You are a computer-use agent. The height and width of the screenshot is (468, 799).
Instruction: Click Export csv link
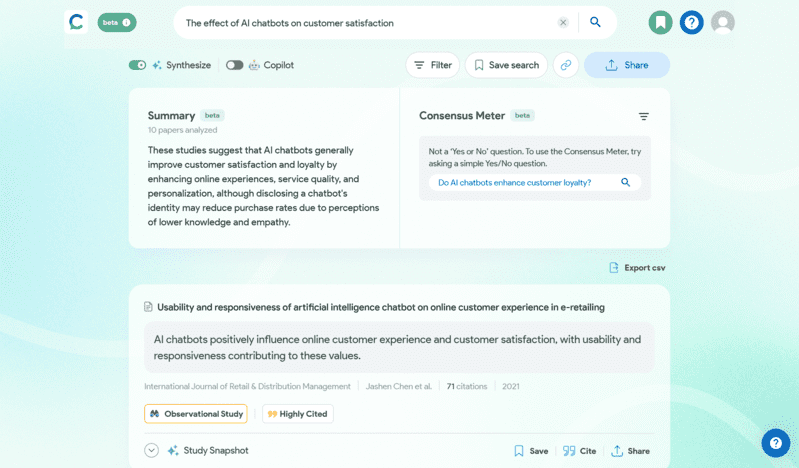pos(637,268)
